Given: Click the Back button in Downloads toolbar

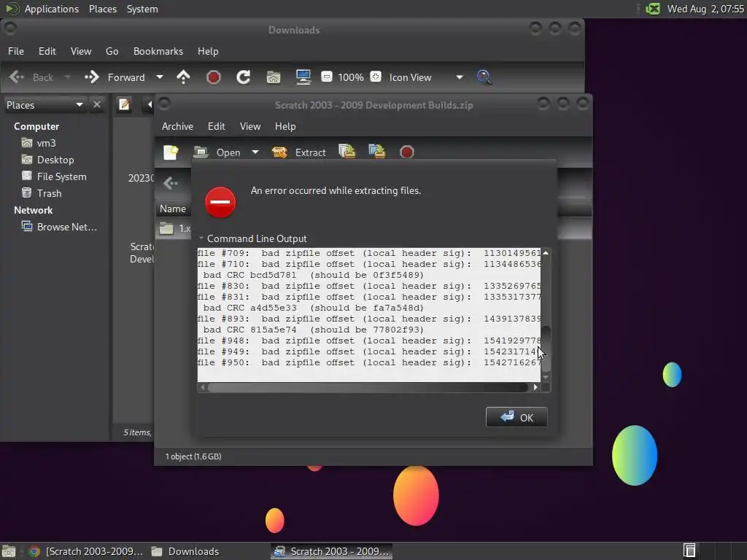Looking at the screenshot, I should pos(31,77).
